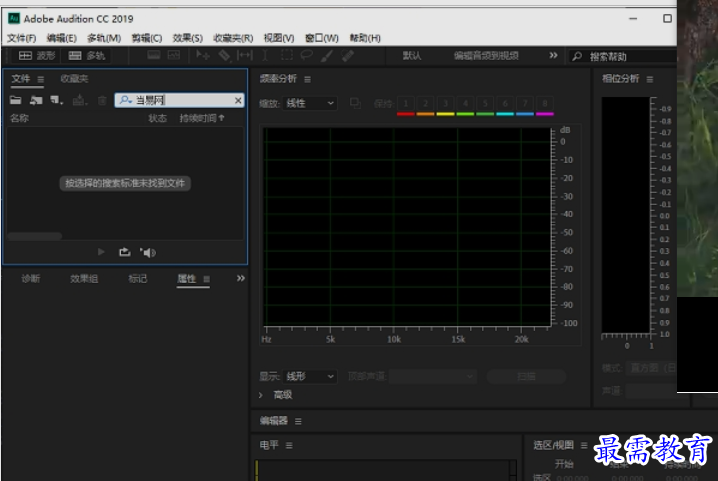Show hidden panel tabs via double-arrow
This screenshot has height=481, width=718.
coord(240,278)
